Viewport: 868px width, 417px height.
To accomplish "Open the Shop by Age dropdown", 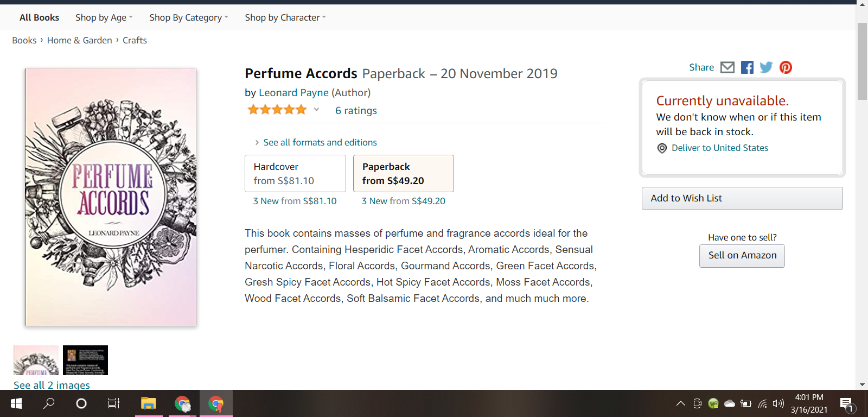I will (x=104, y=17).
